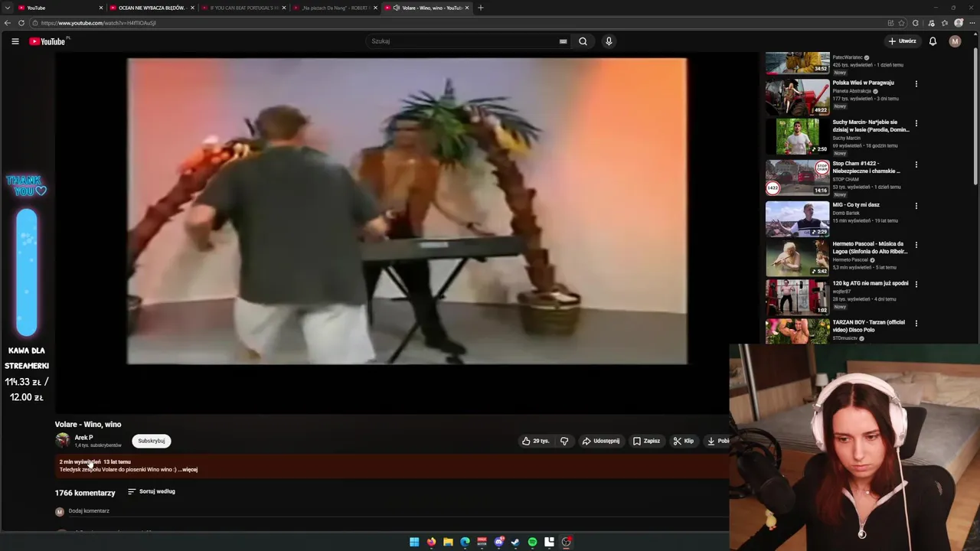
Task: Click the search magnifier button
Action: [x=583, y=41]
